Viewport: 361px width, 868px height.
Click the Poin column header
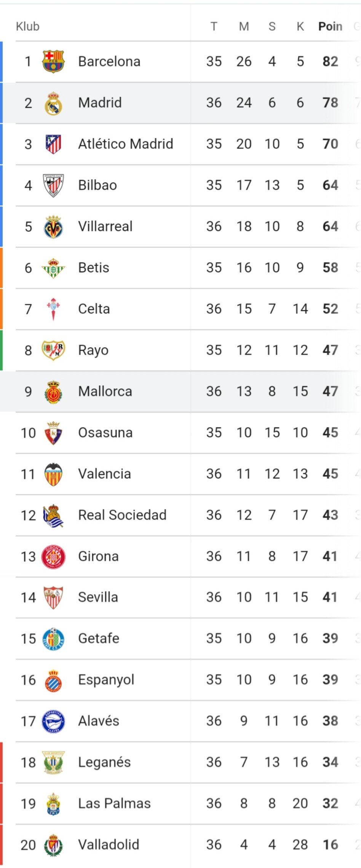click(x=330, y=26)
